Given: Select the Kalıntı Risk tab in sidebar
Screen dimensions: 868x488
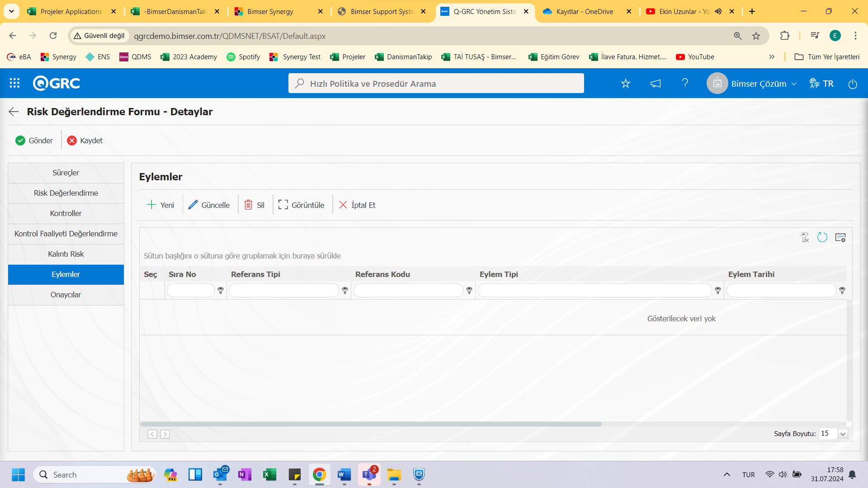Looking at the screenshot, I should tap(66, 253).
